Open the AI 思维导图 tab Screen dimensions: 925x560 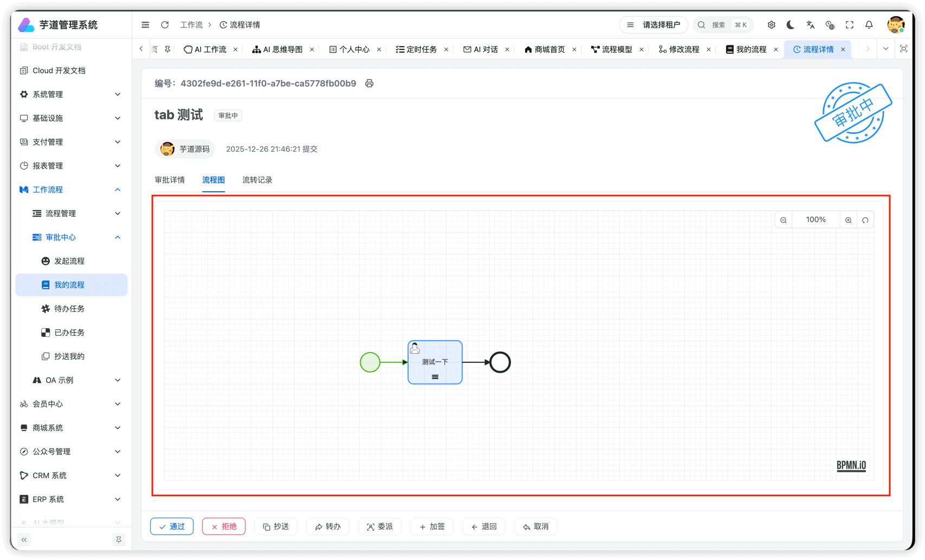coord(282,49)
